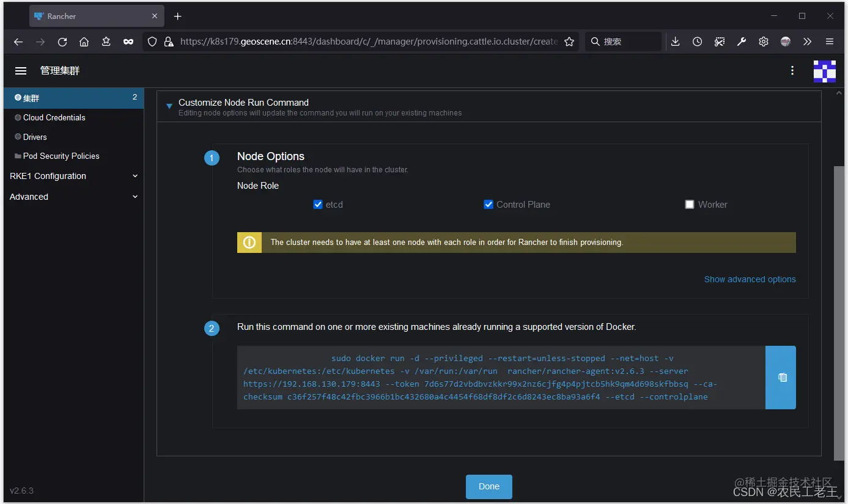Uncheck the Control Plane role
The width and height of the screenshot is (848, 504).
coord(489,205)
